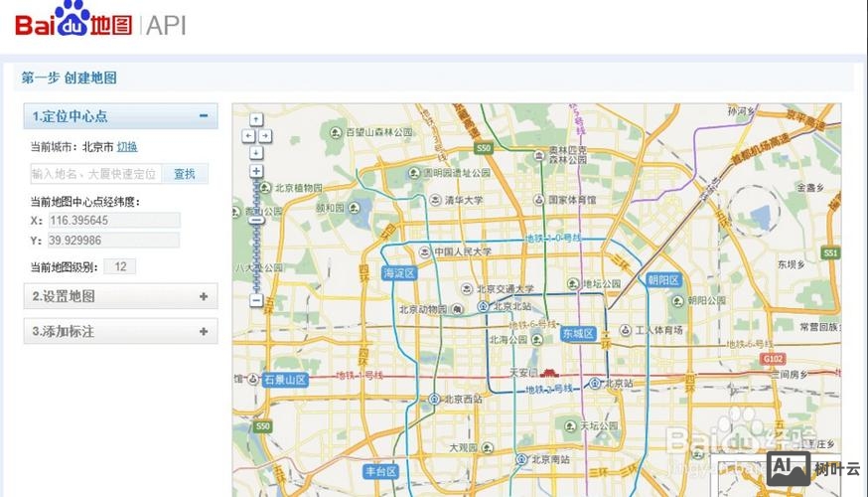
Task: Click the 地坛公园 marker
Action: click(573, 283)
